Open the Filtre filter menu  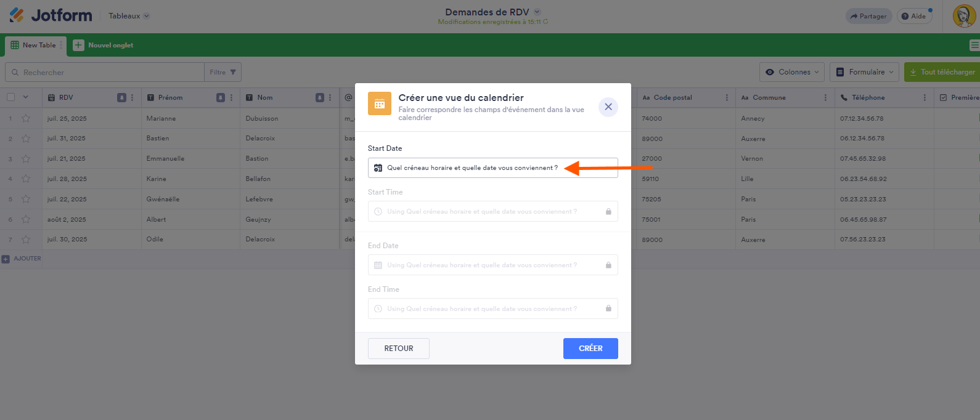point(223,72)
